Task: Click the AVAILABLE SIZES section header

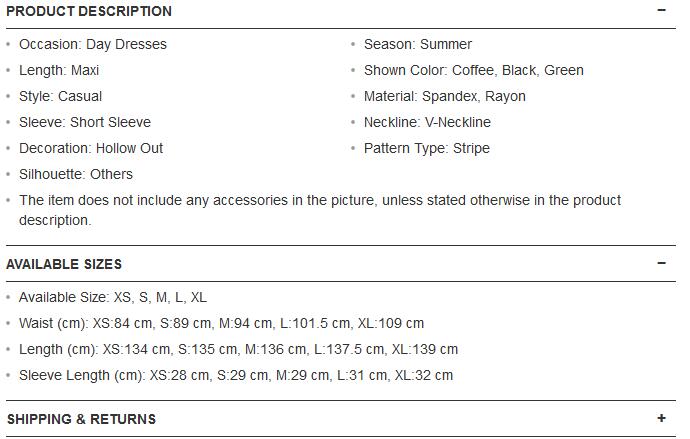Action: (64, 264)
